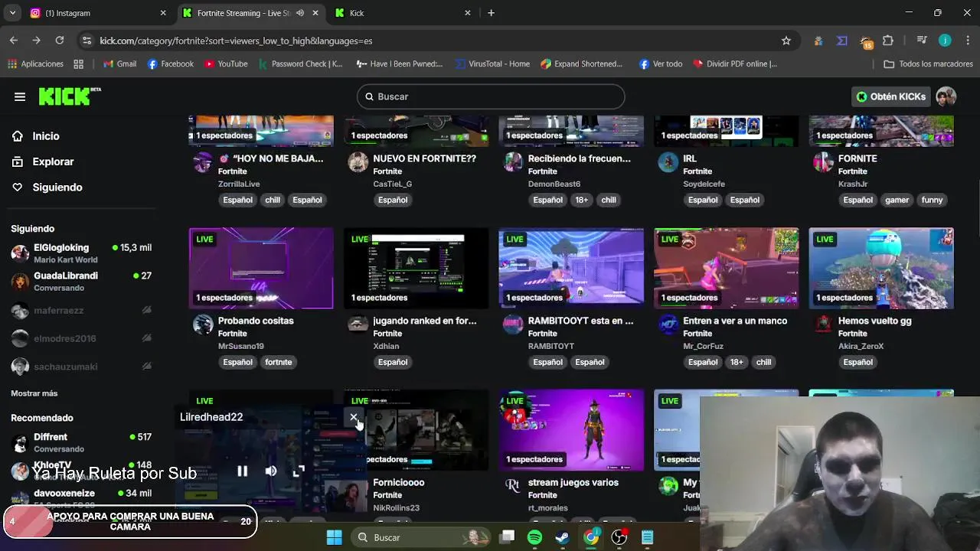Open the Todos los marcadores folder
This screenshot has height=551, width=980.
tap(928, 64)
